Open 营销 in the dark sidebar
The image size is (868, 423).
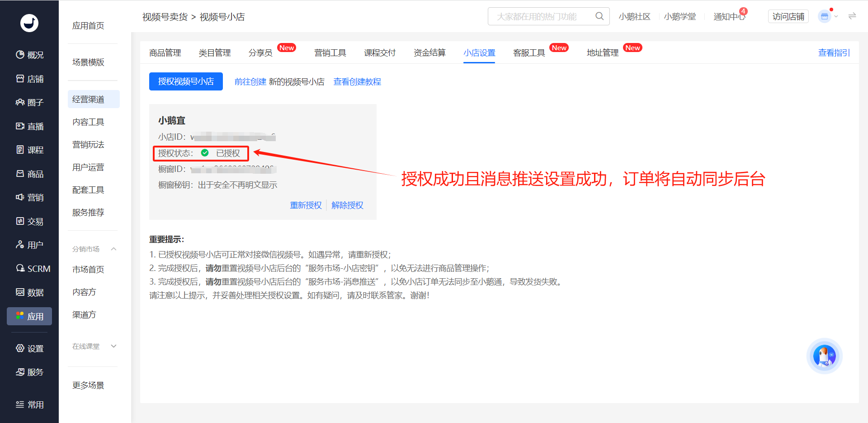29,197
